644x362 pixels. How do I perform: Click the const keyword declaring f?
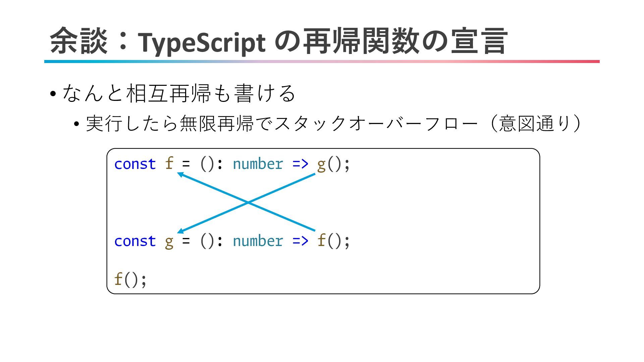135,164
